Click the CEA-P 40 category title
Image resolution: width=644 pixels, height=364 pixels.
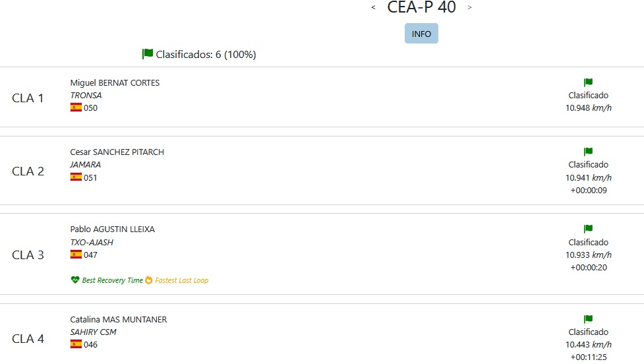(421, 7)
